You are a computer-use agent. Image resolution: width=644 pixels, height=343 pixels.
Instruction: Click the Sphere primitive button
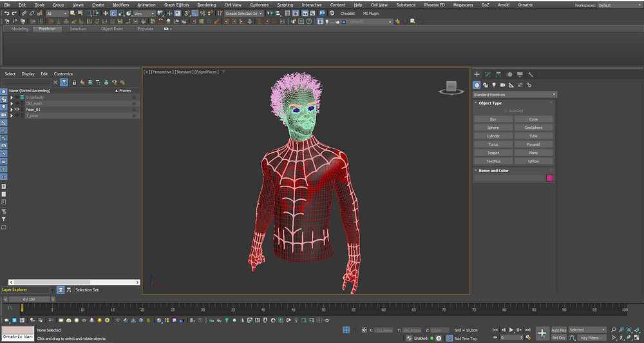pyautogui.click(x=493, y=128)
